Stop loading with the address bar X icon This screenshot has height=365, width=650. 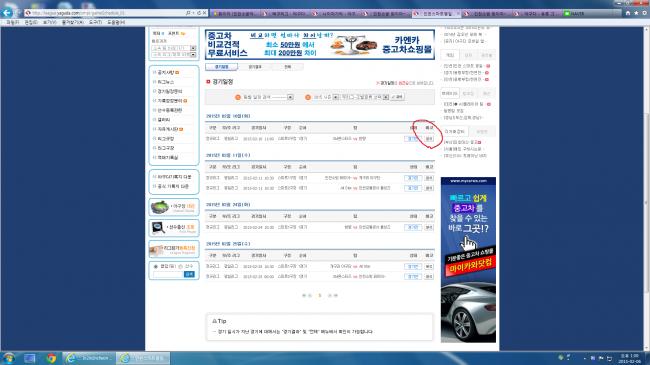(x=204, y=13)
